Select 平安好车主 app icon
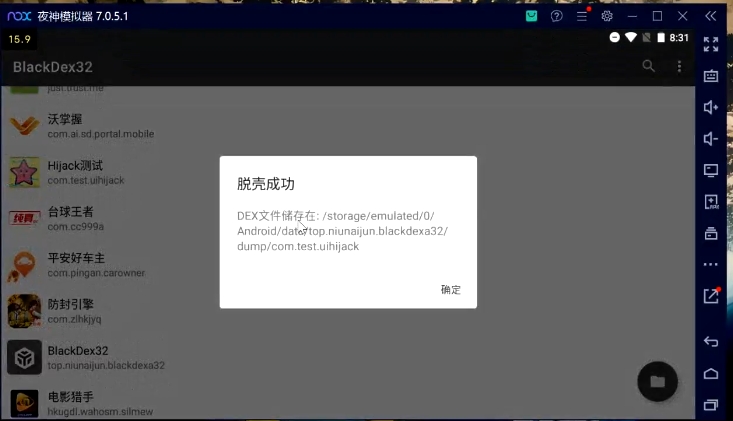Screen dimensions: 733x421 tap(22, 266)
